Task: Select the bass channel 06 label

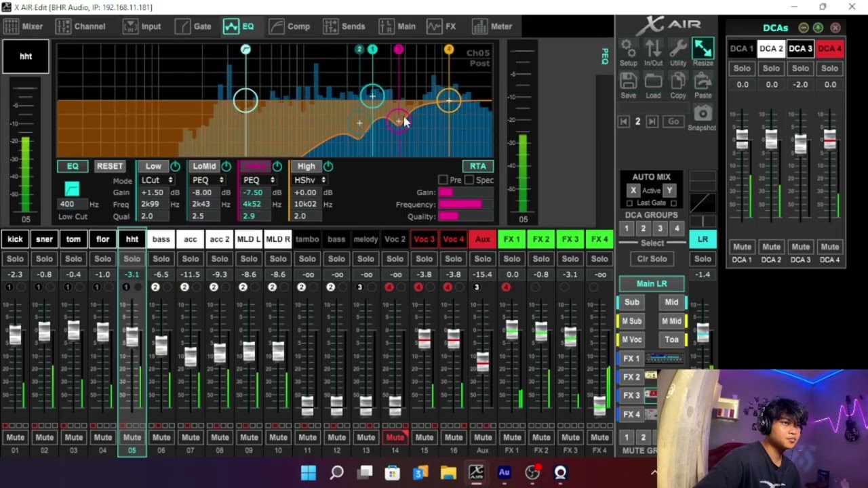Action: coord(161,239)
